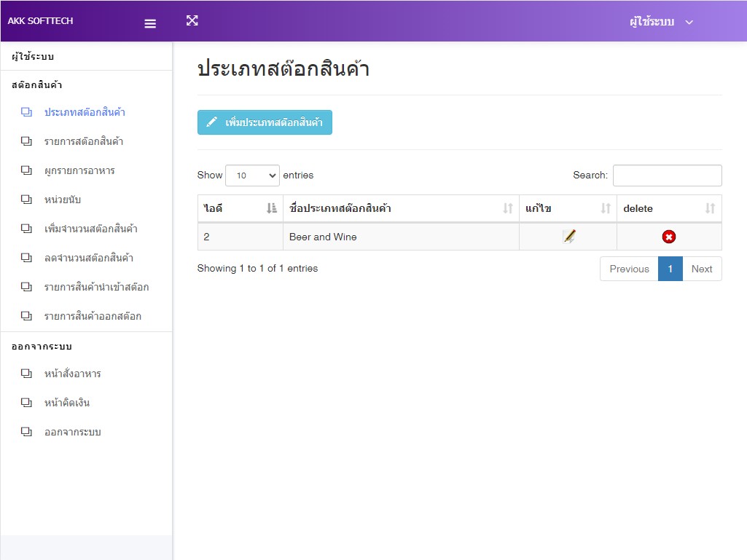
Task: Sort table by ไอดี column sort icon
Action: click(x=272, y=208)
